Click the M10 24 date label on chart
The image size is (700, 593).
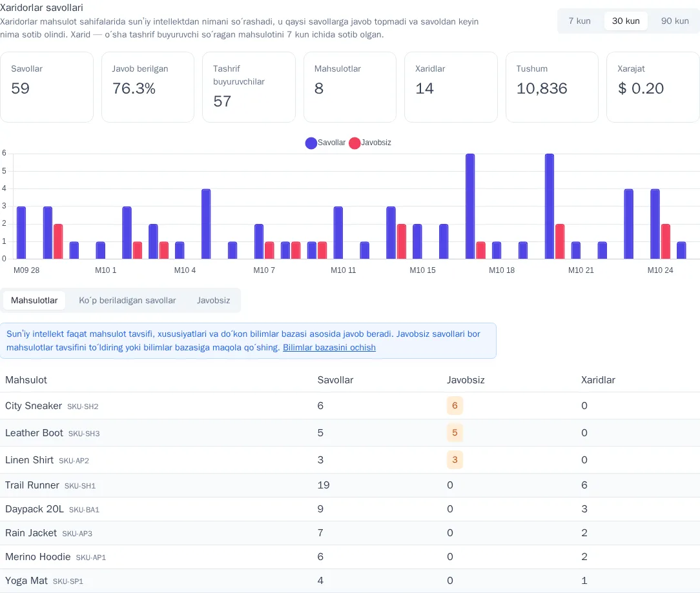pos(660,270)
